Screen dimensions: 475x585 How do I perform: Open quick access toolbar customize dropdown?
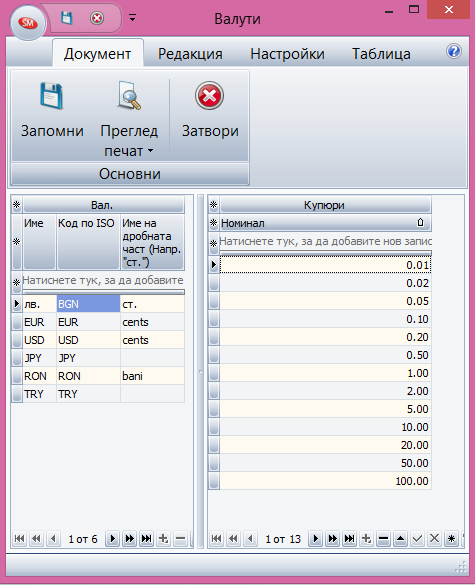click(132, 18)
